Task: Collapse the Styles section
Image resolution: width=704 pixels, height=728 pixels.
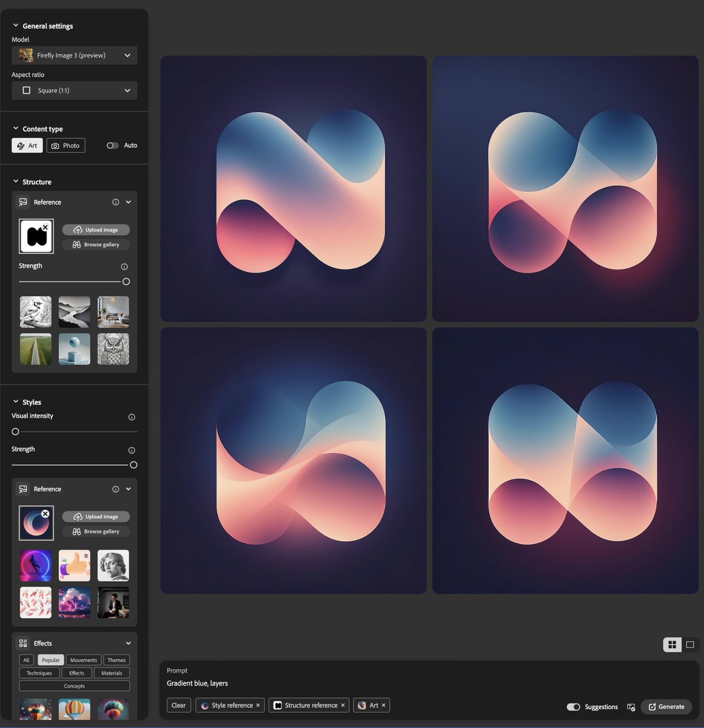Action: coord(15,402)
